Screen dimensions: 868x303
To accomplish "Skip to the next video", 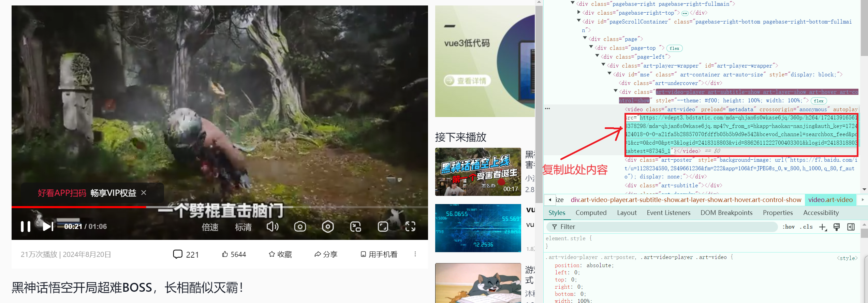I will tap(48, 227).
